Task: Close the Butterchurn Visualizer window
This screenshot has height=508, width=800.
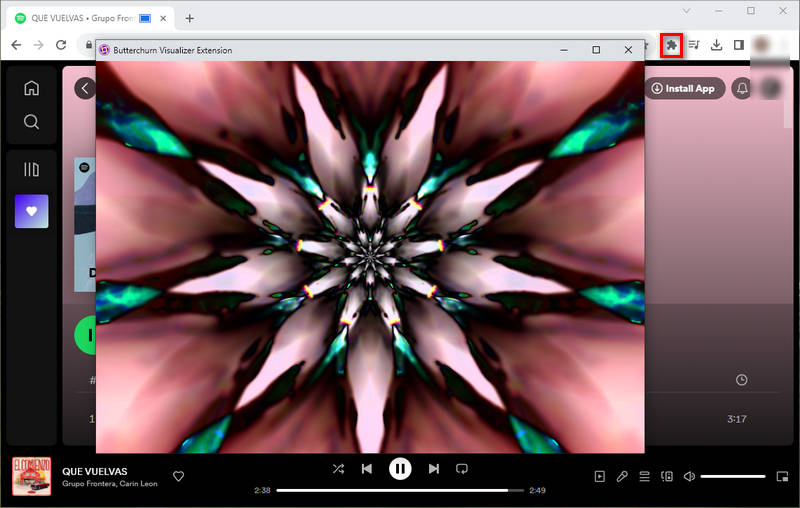Action: pyautogui.click(x=628, y=49)
